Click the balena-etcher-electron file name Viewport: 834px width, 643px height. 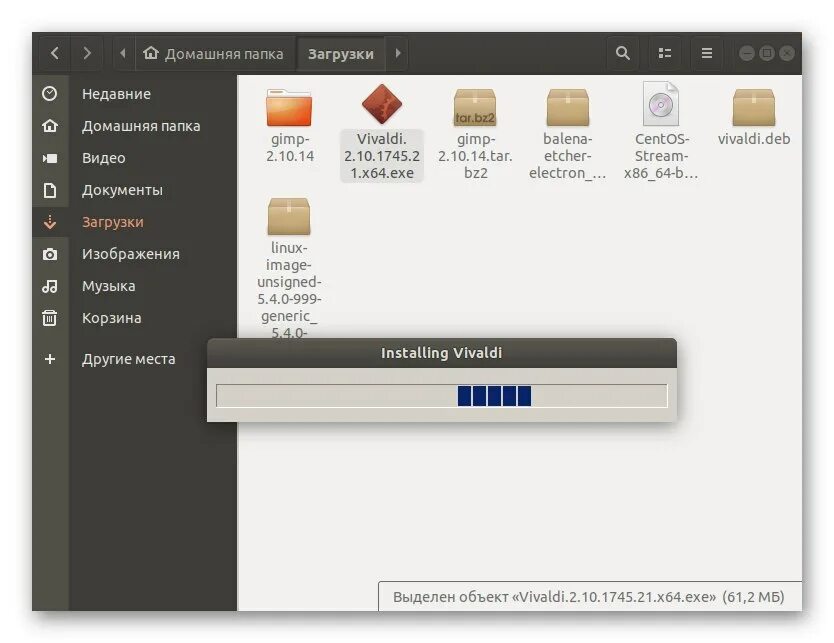point(568,156)
